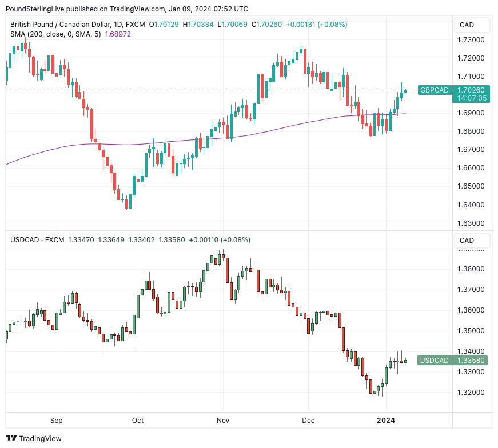Click the 1.73000 level on the GBPCAD axis

pos(472,40)
